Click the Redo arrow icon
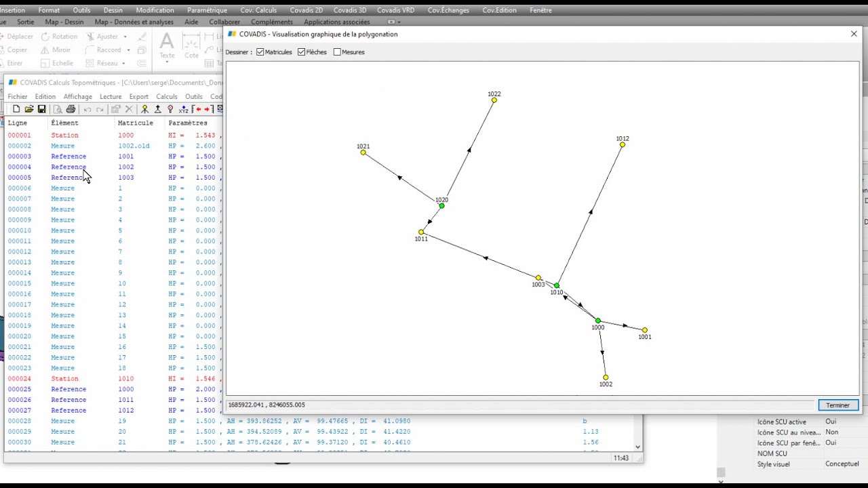The image size is (868, 488). [100, 109]
